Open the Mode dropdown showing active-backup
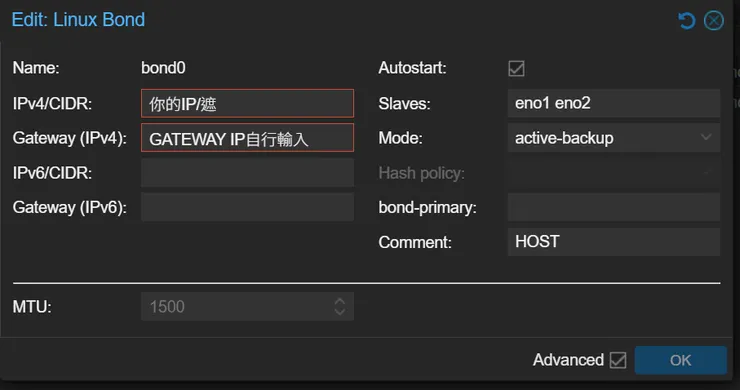The height and width of the screenshot is (390, 740). (614, 138)
